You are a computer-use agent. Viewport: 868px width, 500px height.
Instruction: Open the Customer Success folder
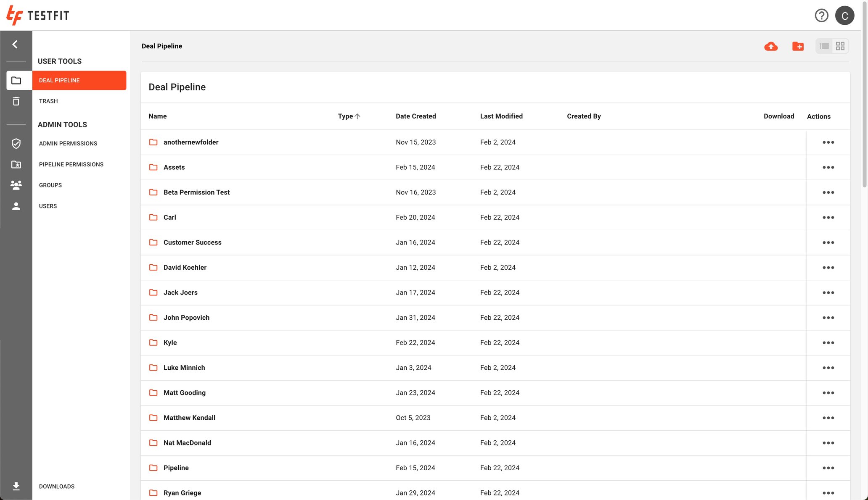[x=192, y=242]
